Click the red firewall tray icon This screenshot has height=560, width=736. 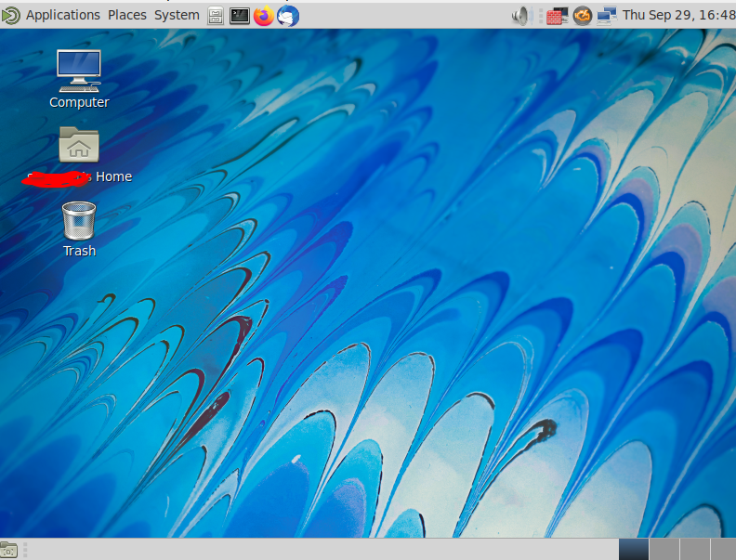click(x=558, y=16)
